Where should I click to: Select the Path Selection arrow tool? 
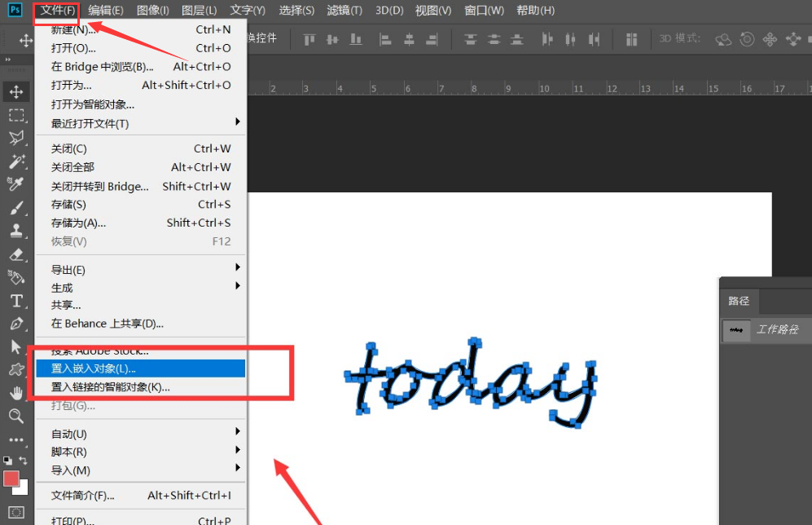coord(16,346)
